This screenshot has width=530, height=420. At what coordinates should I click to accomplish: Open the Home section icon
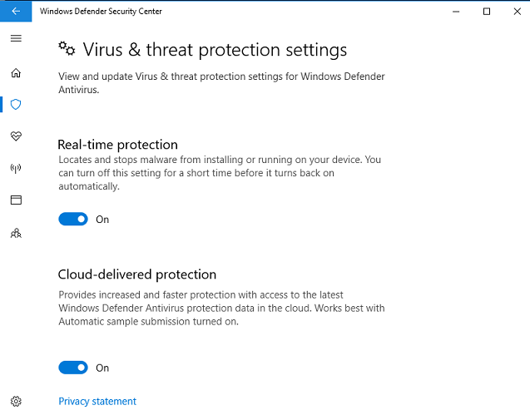click(x=16, y=73)
